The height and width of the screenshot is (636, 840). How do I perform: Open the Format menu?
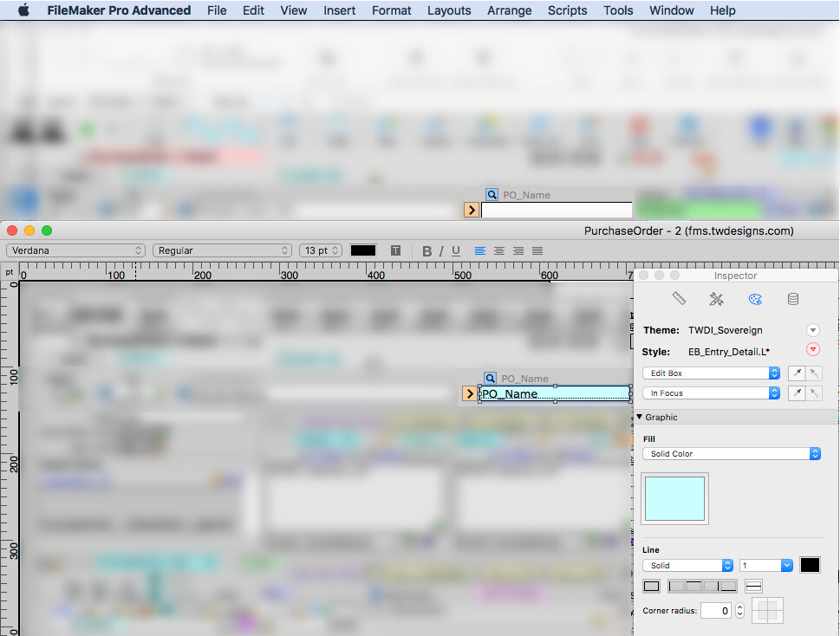point(391,10)
